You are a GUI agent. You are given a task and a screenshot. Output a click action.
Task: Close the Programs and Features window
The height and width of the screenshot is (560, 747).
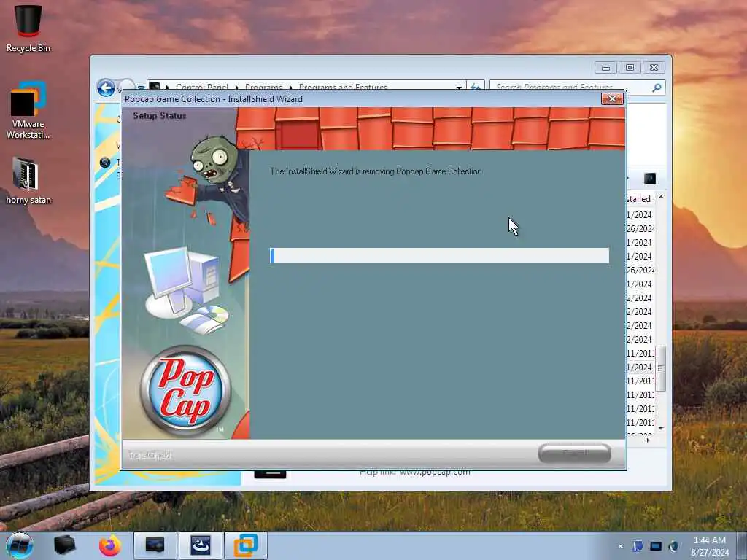pyautogui.click(x=654, y=68)
